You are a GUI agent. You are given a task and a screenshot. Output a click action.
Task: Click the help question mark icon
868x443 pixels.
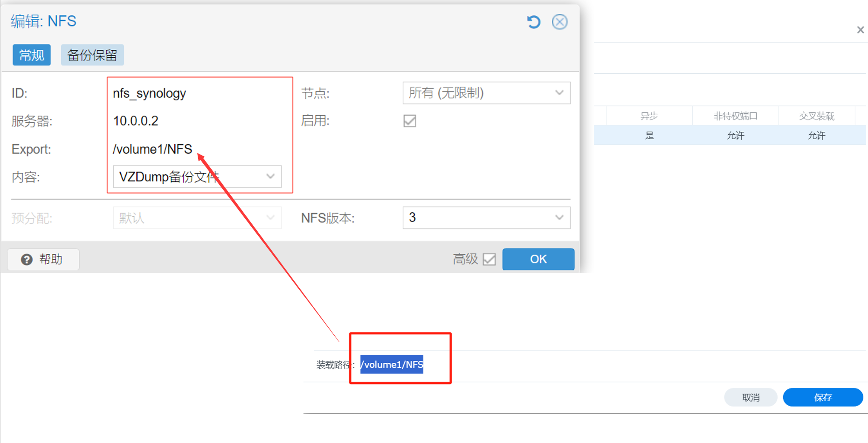click(x=27, y=259)
